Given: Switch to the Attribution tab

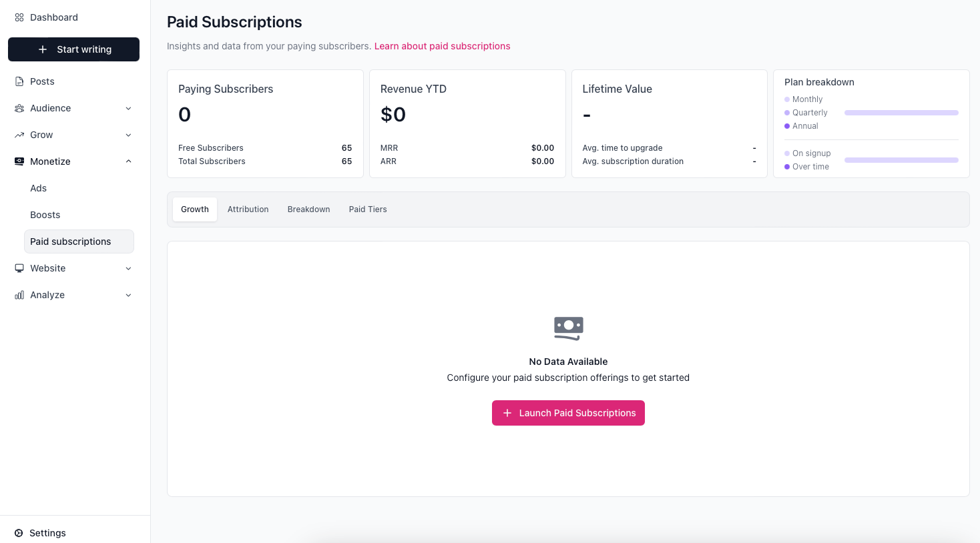Looking at the screenshot, I should 248,209.
